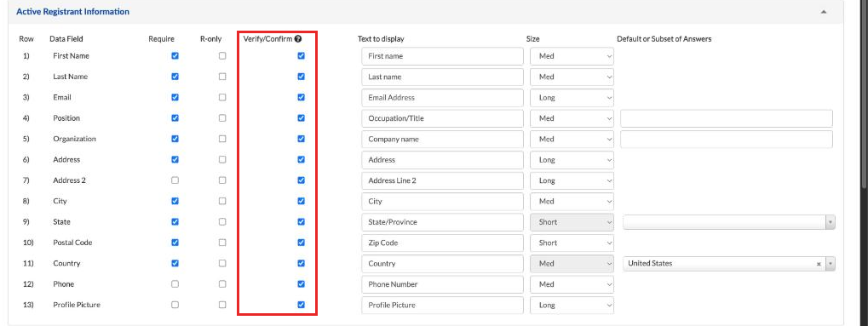Click the Active Registrant Information heading
This screenshot has width=868, height=326.
pyautogui.click(x=73, y=12)
